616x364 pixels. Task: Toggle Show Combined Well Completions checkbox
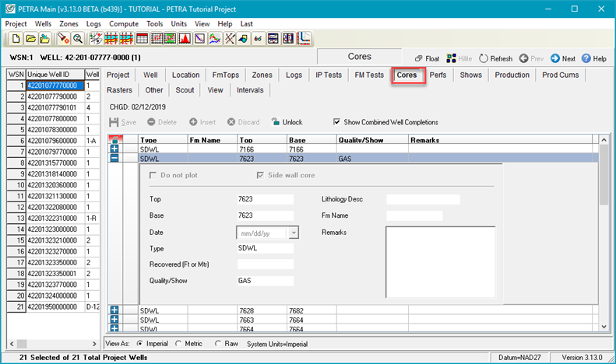point(336,122)
